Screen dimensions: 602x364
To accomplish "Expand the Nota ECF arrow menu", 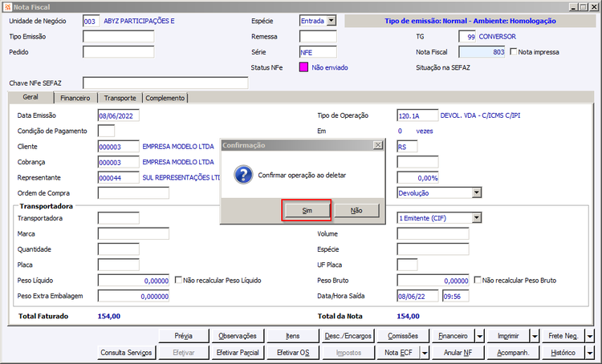I will click(425, 353).
